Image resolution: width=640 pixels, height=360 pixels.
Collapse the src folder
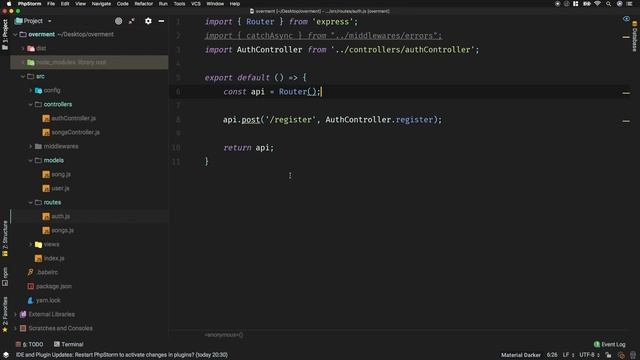point(23,76)
